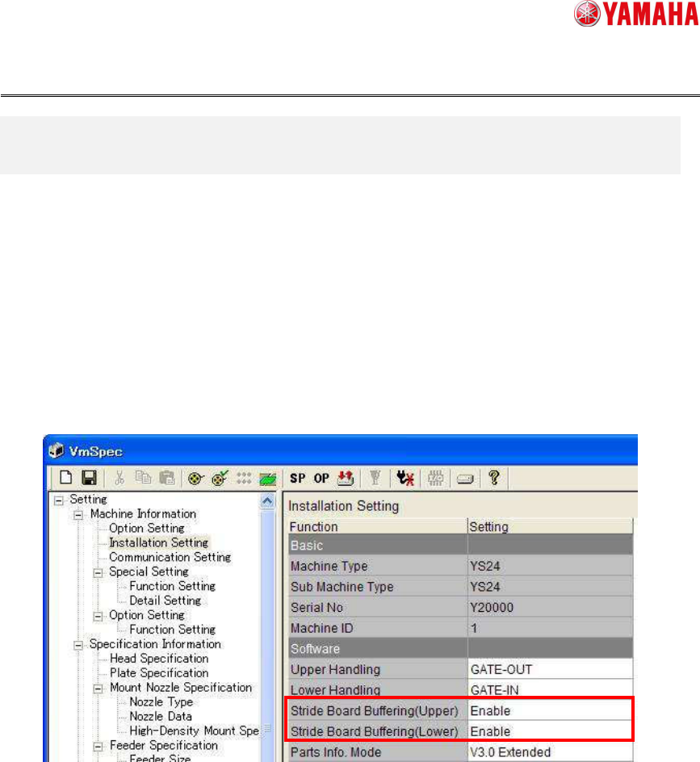The width and height of the screenshot is (700, 762).
Task: Click the Paste clipboard icon
Action: point(167,478)
